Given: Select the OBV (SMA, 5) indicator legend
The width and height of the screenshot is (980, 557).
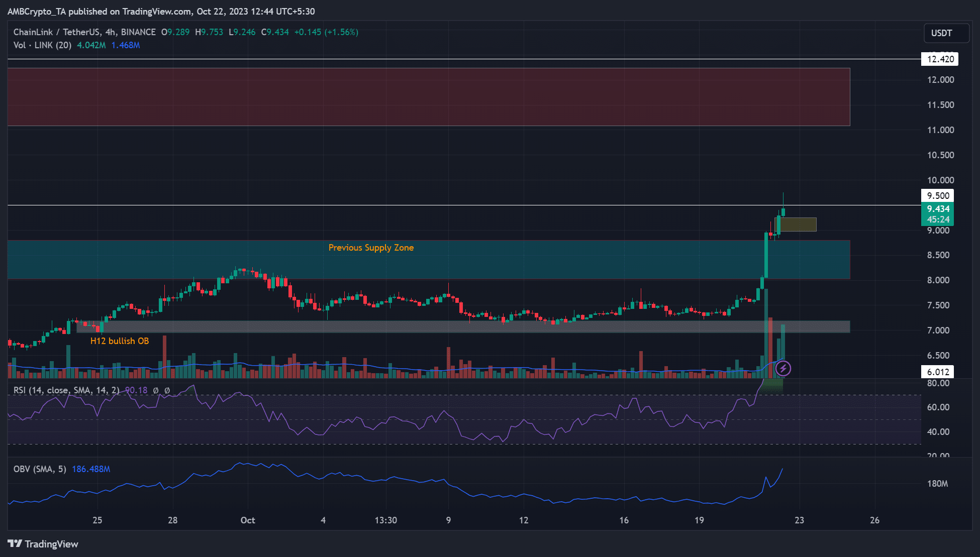Looking at the screenshot, I should 40,469.
